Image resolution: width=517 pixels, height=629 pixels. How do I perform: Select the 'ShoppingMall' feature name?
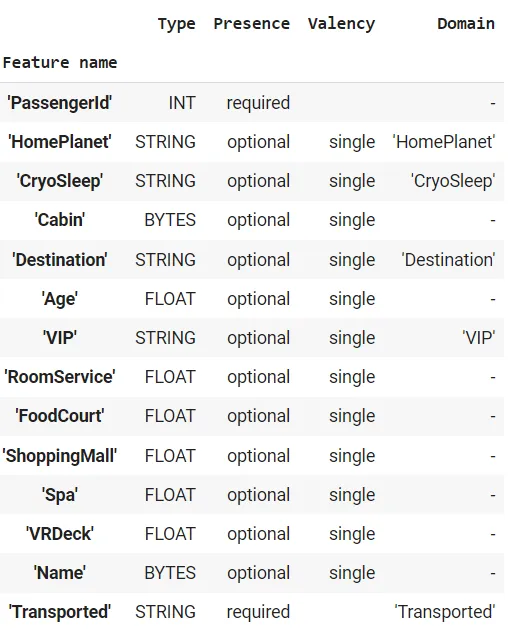(59, 456)
